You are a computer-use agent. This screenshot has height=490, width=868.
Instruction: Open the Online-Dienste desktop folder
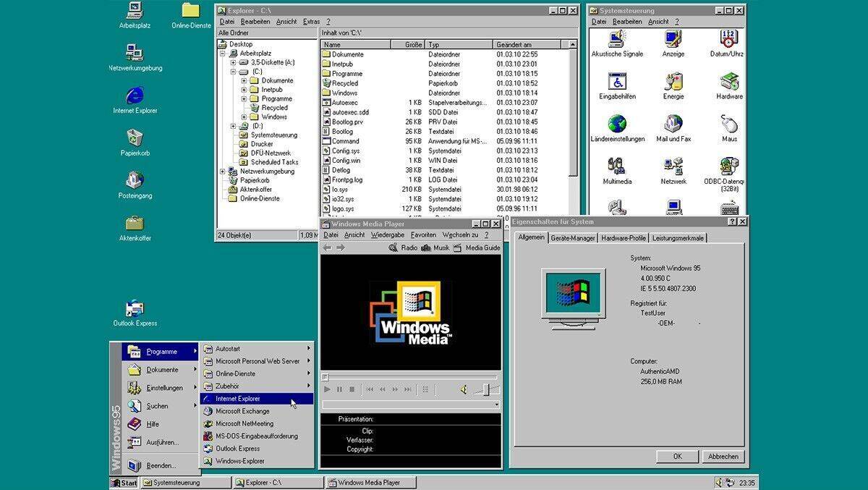(x=191, y=15)
